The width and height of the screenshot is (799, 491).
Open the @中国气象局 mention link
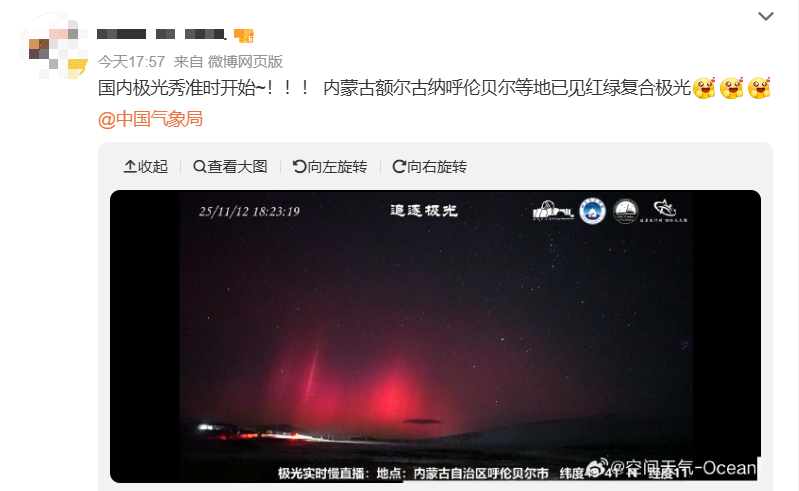coord(150,119)
